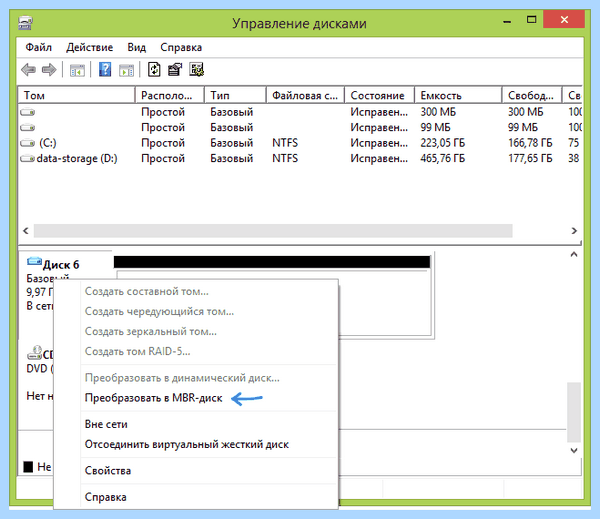Click disk pane scroll up arrow
The width and height of the screenshot is (600, 519).
click(x=574, y=255)
